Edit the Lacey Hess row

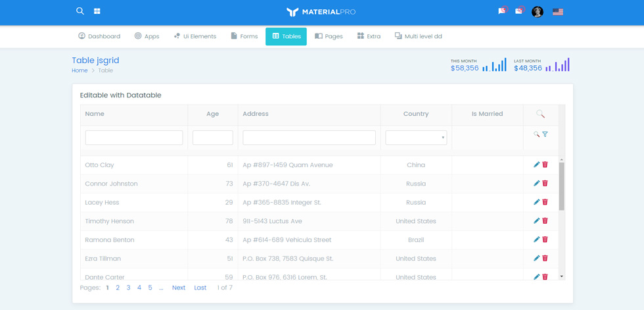[536, 202]
